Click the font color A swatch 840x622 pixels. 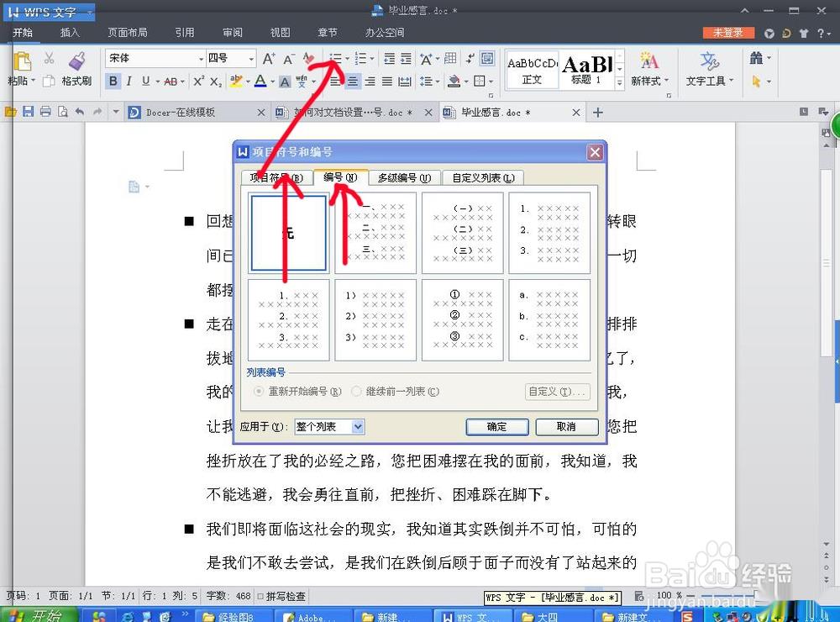click(260, 81)
